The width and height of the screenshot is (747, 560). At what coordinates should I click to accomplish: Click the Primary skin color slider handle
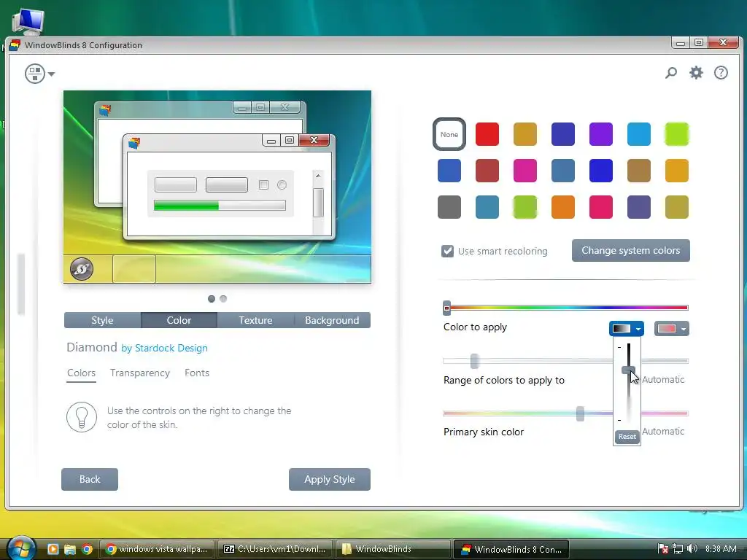point(580,413)
